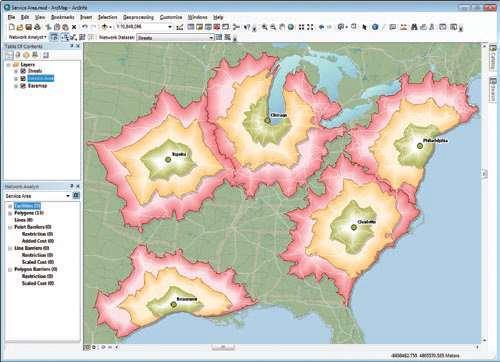
Task: Select the Facilities class
Action: [x=27, y=206]
